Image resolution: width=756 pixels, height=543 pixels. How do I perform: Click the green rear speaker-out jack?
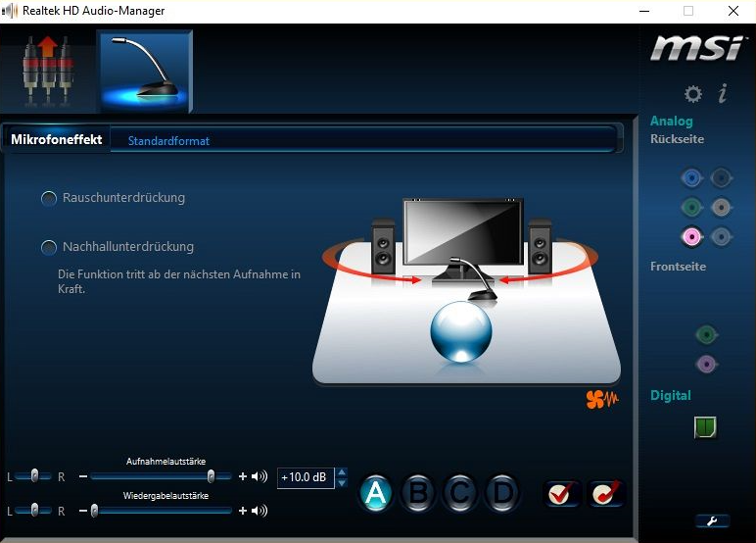(x=692, y=208)
